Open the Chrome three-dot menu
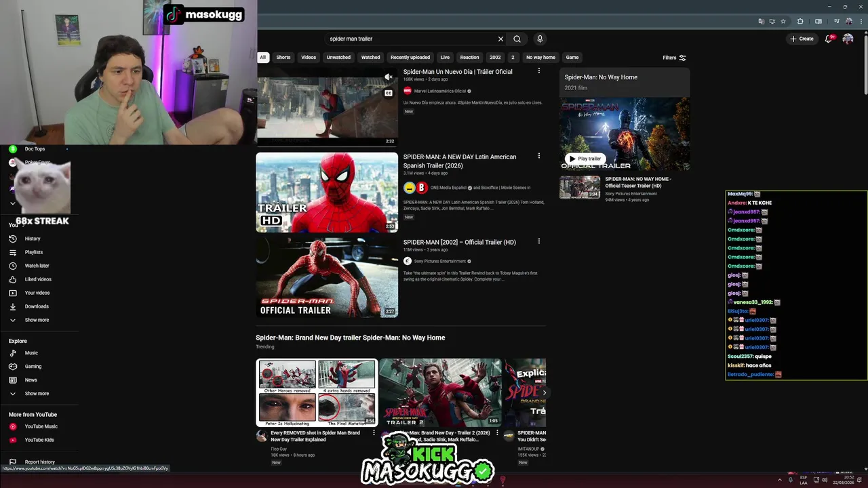Viewport: 868px width, 488px height. click(860, 21)
